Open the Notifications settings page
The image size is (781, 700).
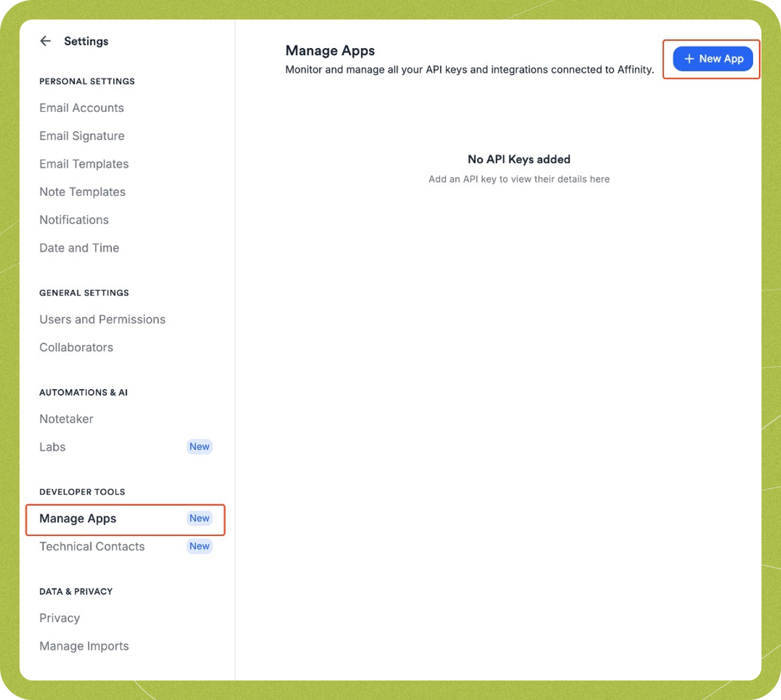coord(74,220)
